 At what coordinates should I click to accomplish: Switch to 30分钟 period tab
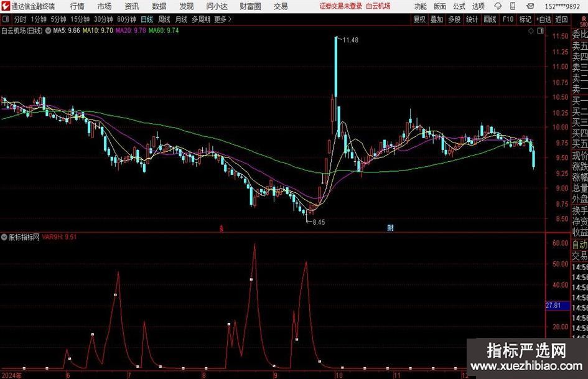pyautogui.click(x=103, y=19)
